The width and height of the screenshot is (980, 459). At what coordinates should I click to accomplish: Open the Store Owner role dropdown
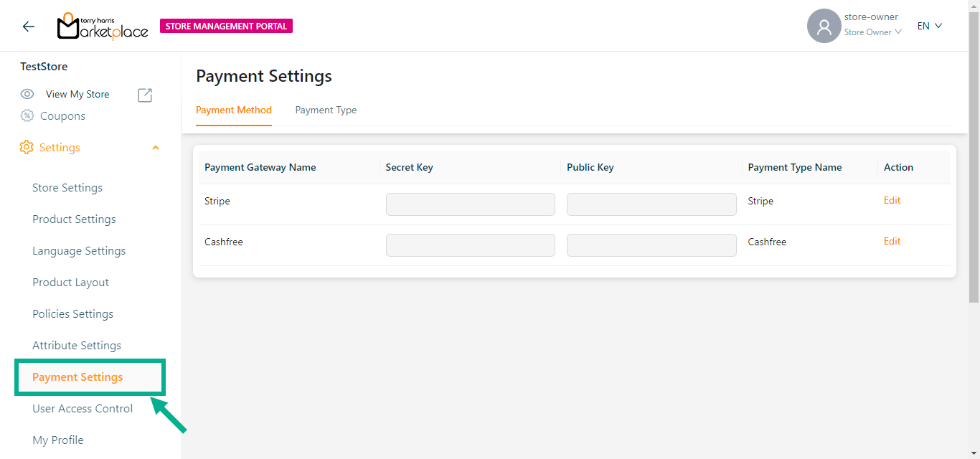click(x=872, y=32)
